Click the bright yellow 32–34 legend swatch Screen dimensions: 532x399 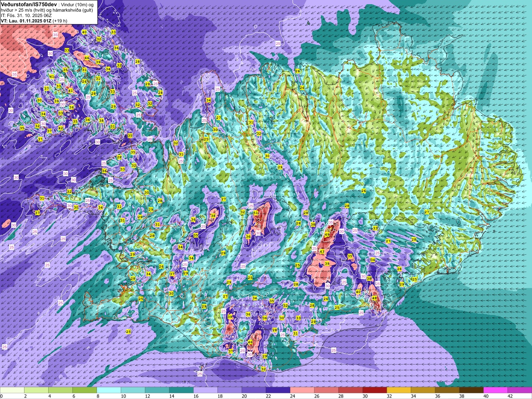tap(399, 390)
